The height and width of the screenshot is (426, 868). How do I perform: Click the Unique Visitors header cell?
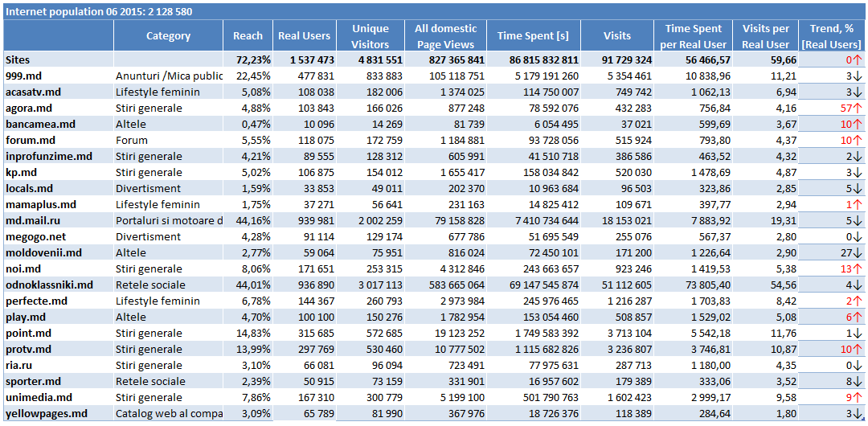click(x=371, y=36)
